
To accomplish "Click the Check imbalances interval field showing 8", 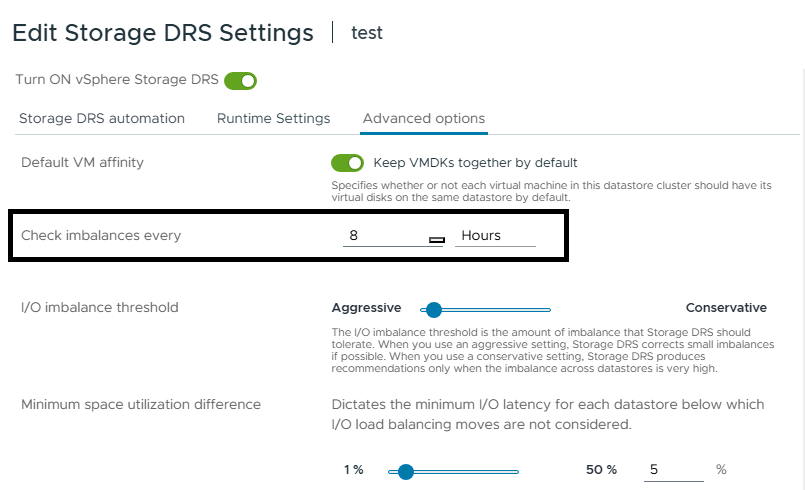I will [383, 236].
